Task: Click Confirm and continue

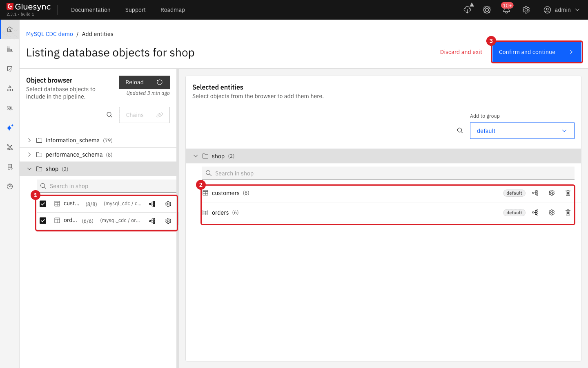Action: coord(537,52)
